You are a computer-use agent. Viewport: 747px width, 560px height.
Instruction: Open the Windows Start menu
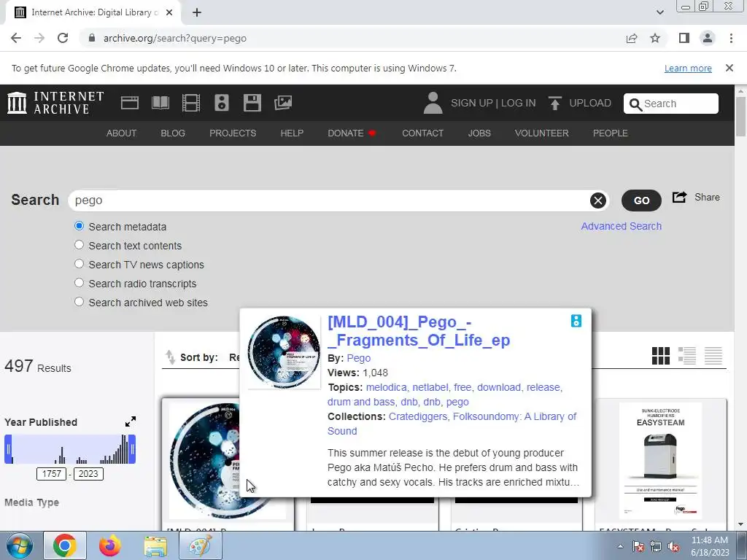click(x=19, y=545)
